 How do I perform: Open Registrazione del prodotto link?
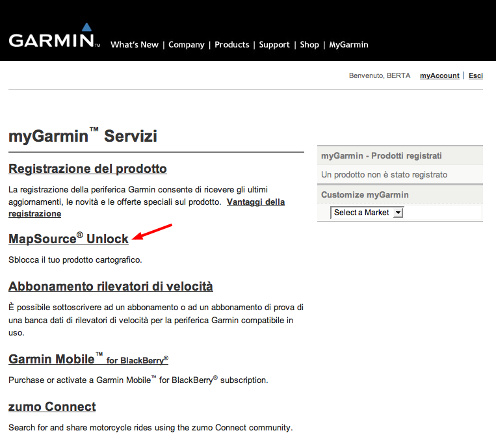coord(88,168)
